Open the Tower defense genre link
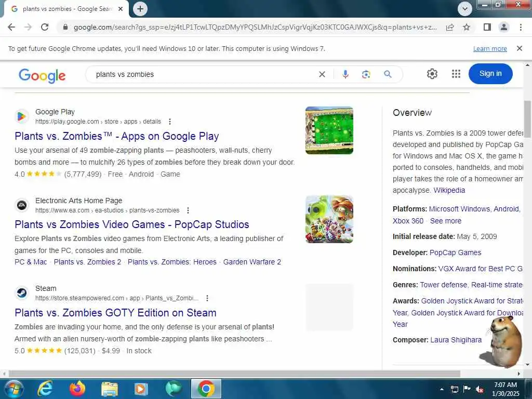532x399 pixels. (x=444, y=285)
